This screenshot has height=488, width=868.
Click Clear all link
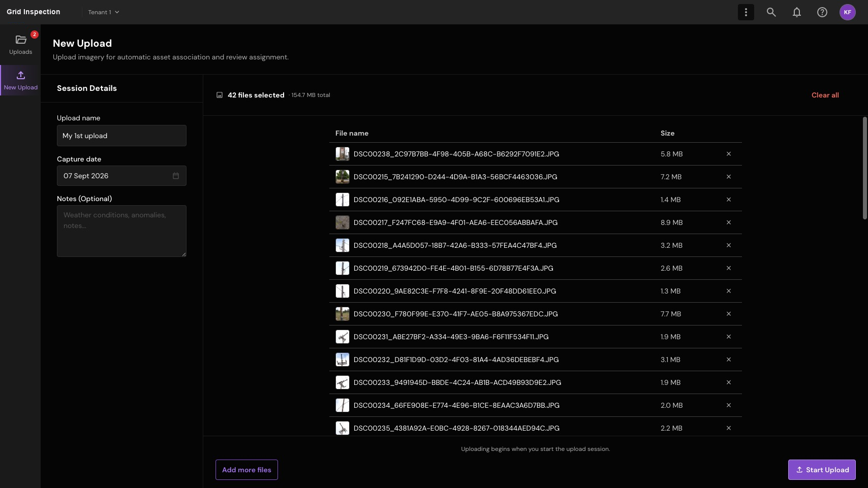[825, 95]
